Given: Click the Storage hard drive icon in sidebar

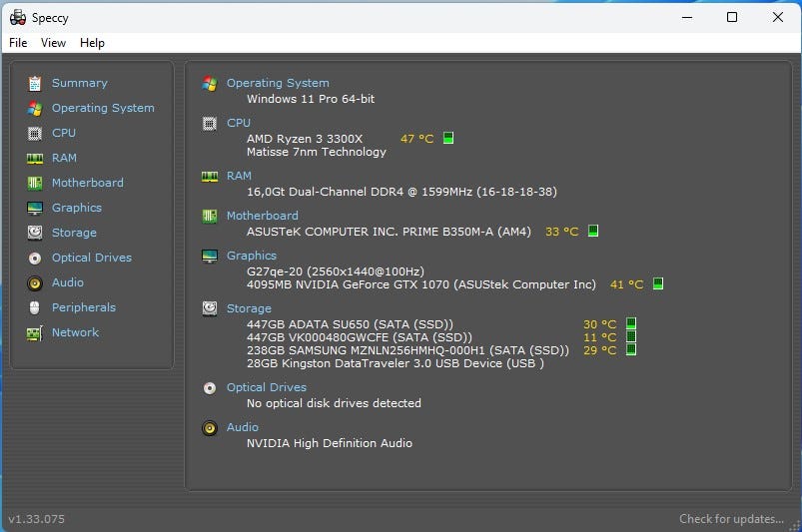Looking at the screenshot, I should click(x=35, y=233).
